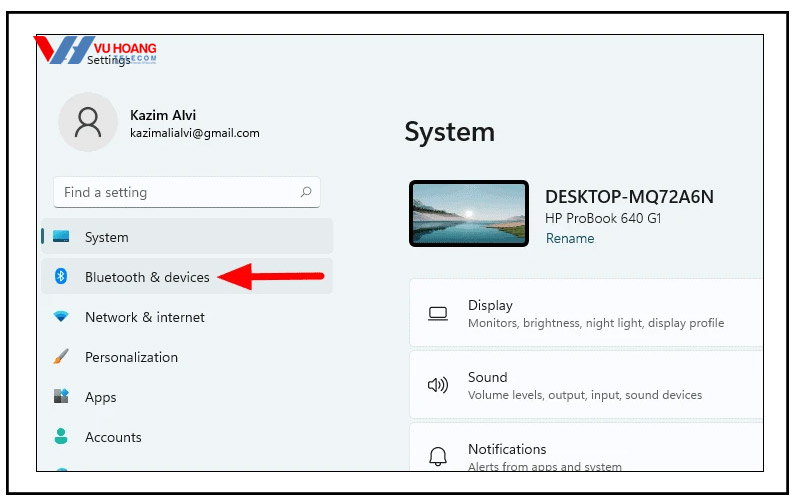
Task: Click the Sound speaker icon
Action: tap(438, 385)
